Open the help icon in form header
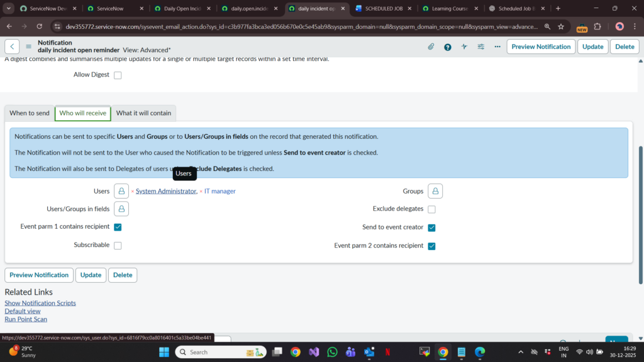Viewport: 644px width, 362px height. [x=448, y=47]
